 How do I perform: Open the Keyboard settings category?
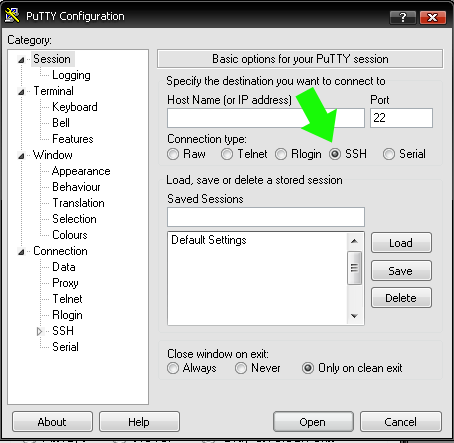(x=75, y=107)
